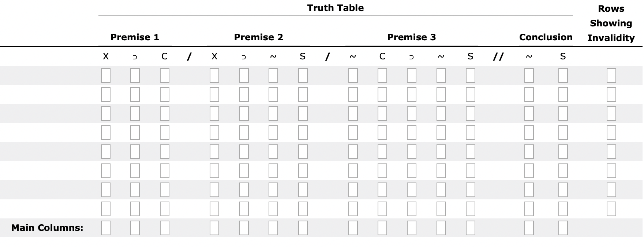Click the first box under Premise 3's horseshoe symbol
The image size is (644, 247).
click(412, 76)
